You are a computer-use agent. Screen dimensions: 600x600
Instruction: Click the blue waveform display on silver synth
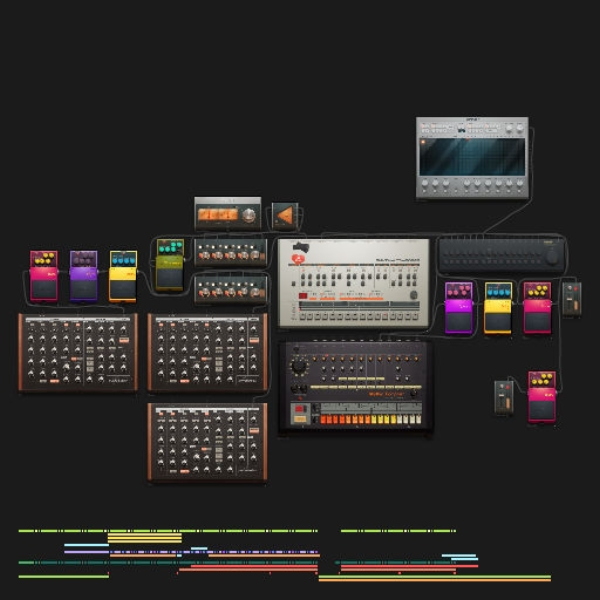tap(472, 157)
